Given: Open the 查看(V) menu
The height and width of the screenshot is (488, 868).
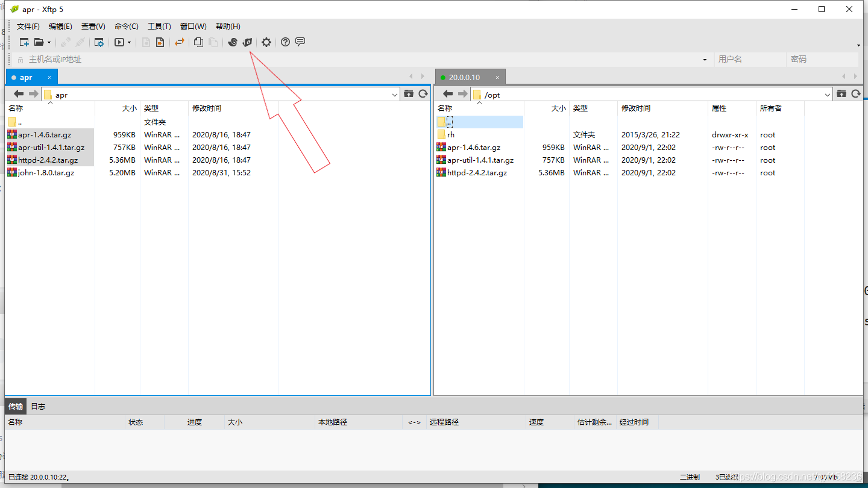Looking at the screenshot, I should tap(93, 27).
